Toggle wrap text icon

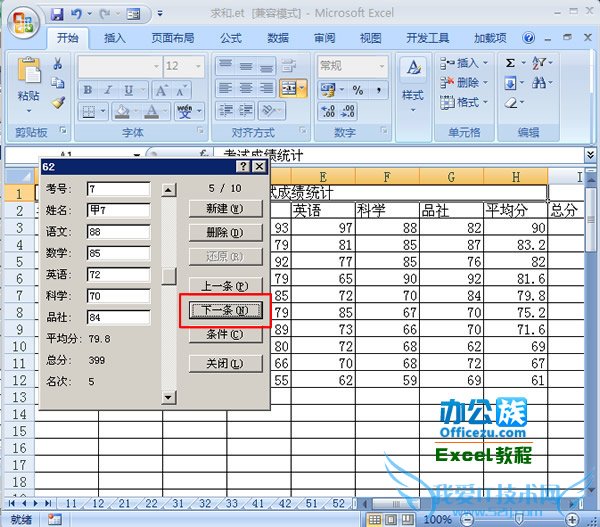click(x=288, y=66)
